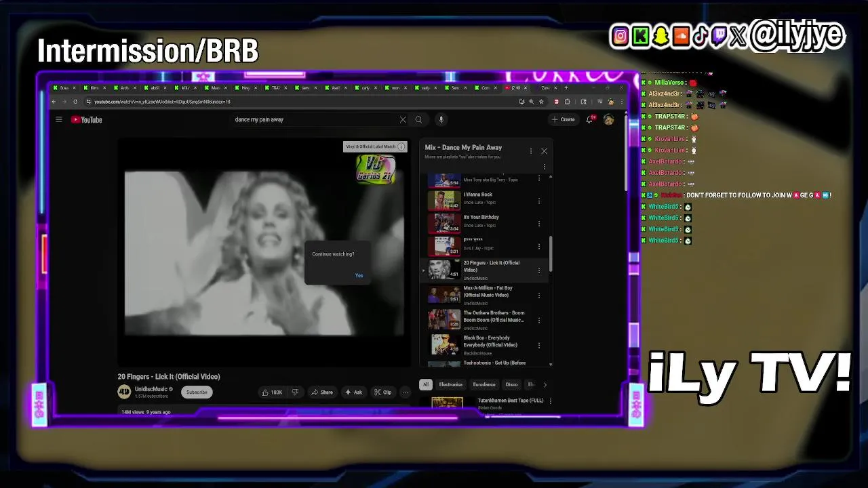Screen dimensions: 868x488
Task: Dislike the video with thumbs down
Action: (295, 392)
